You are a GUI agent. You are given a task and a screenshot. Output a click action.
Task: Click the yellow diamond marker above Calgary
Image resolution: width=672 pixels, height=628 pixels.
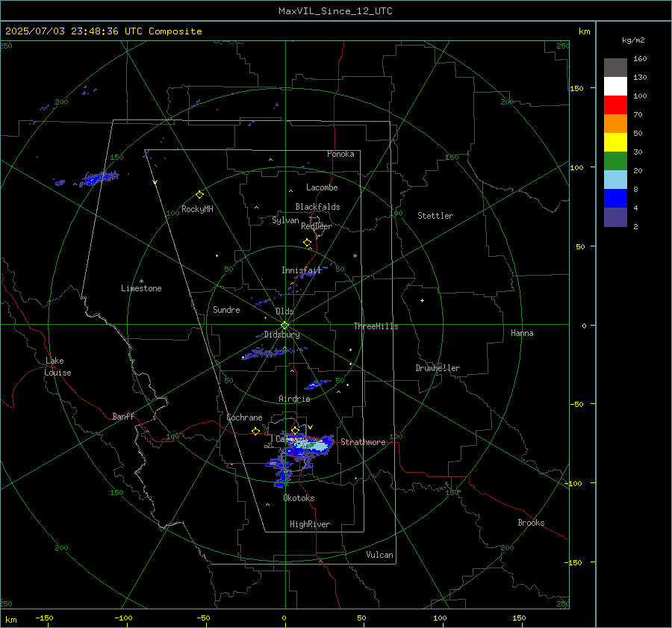point(295,430)
